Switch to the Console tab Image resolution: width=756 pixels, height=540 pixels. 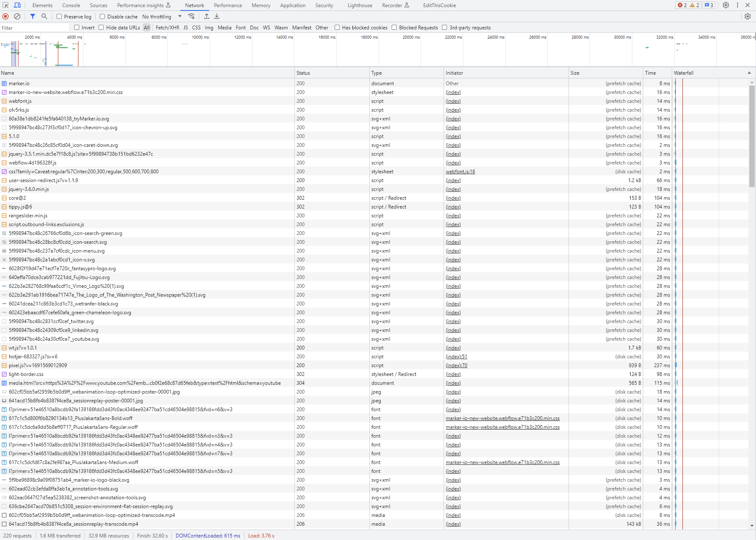[x=71, y=5]
